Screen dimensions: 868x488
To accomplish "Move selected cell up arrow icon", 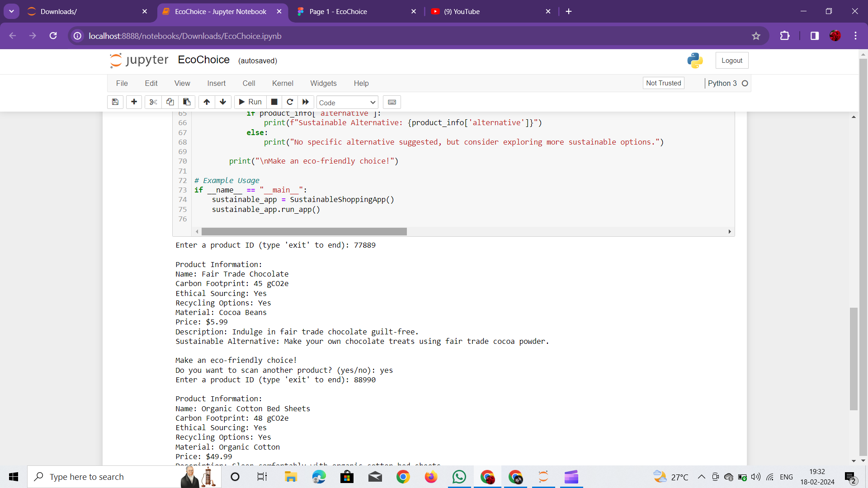I will (207, 102).
